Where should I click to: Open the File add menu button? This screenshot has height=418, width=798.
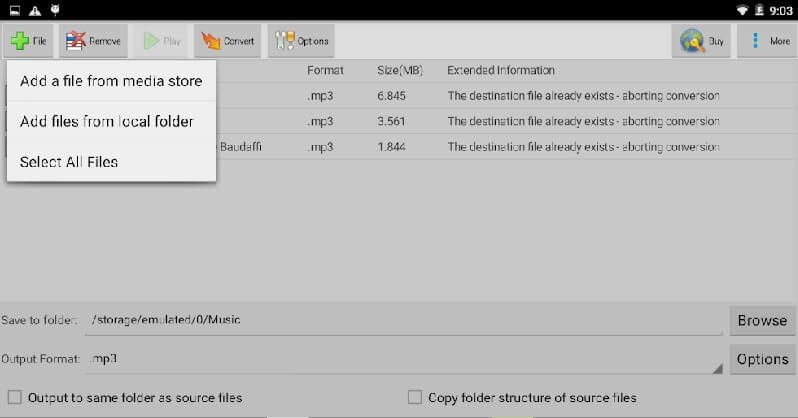[x=28, y=41]
